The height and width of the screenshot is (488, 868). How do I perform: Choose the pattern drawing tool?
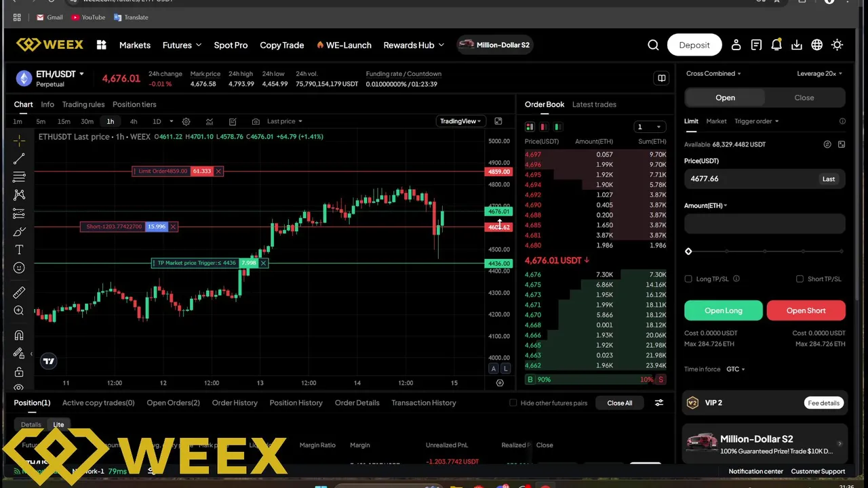pyautogui.click(x=19, y=195)
